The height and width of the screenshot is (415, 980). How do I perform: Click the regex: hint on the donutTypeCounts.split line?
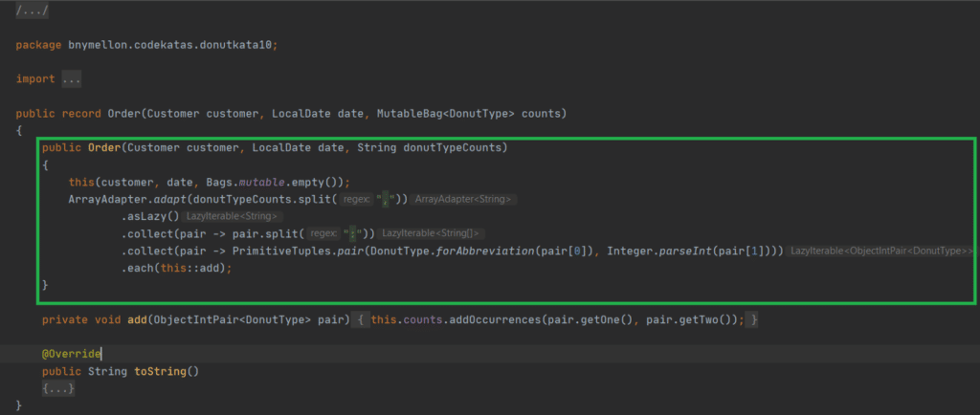click(x=358, y=200)
